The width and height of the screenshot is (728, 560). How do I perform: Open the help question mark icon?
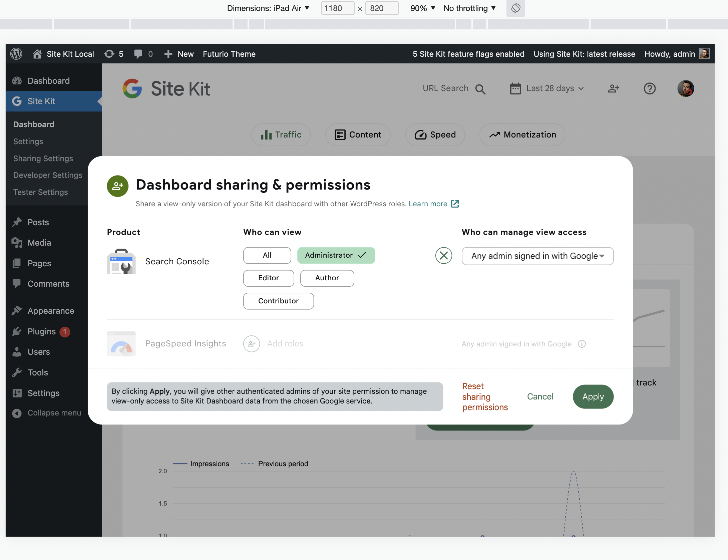pyautogui.click(x=649, y=88)
